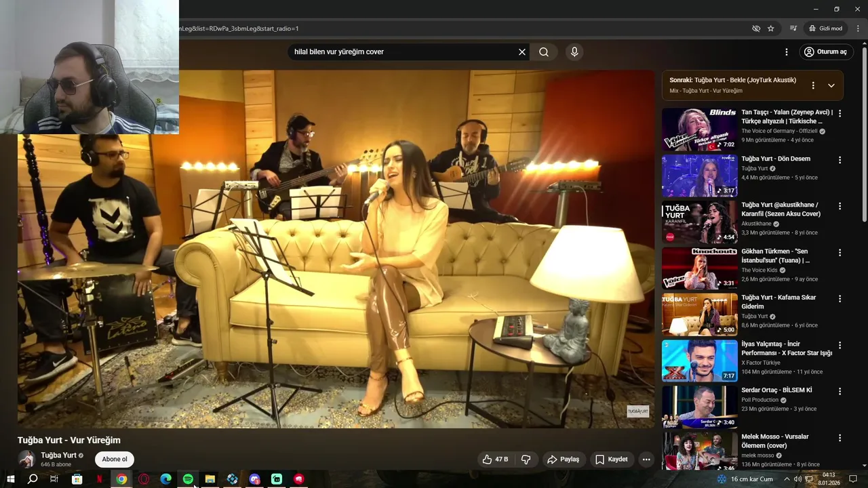Open the title link Tuğba Yurt - Dön Desem
Screen dimensions: 868x488
click(776, 159)
